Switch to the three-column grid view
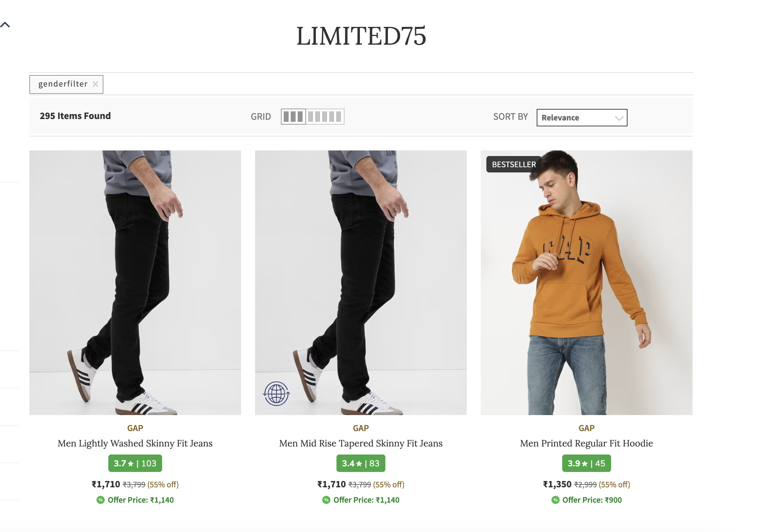This screenshot has height=532, width=761. pyautogui.click(x=293, y=117)
